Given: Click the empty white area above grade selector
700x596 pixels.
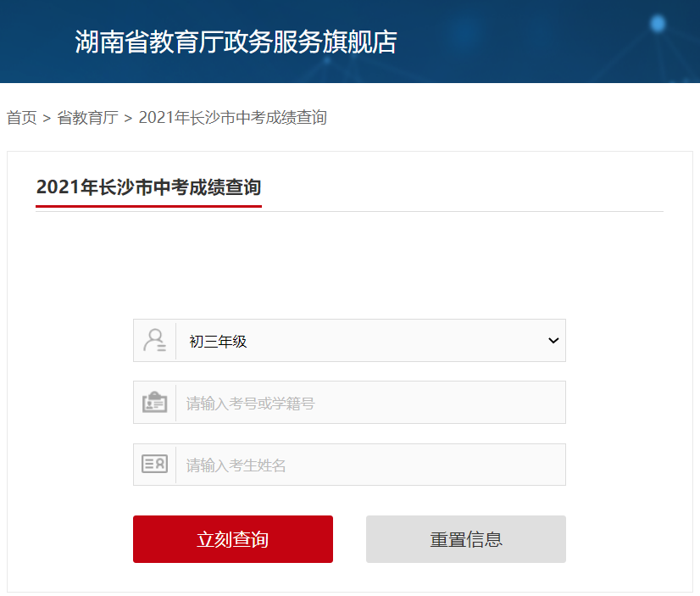Looking at the screenshot, I should (349, 264).
